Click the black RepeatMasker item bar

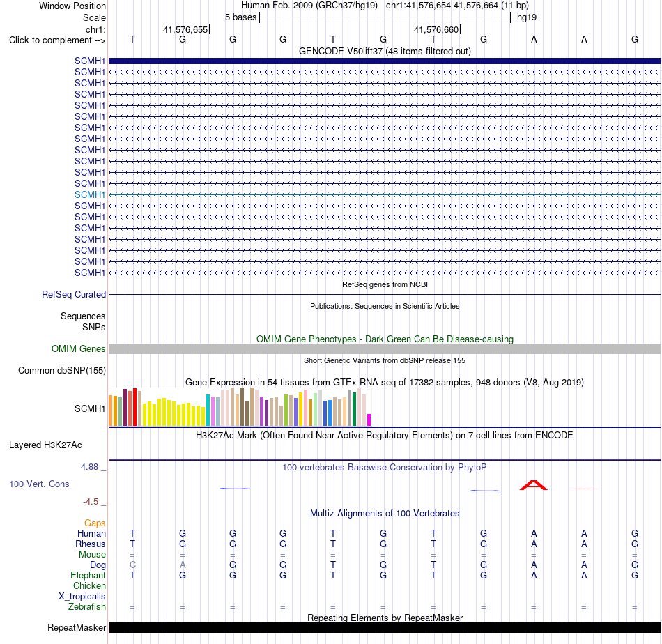(385, 627)
